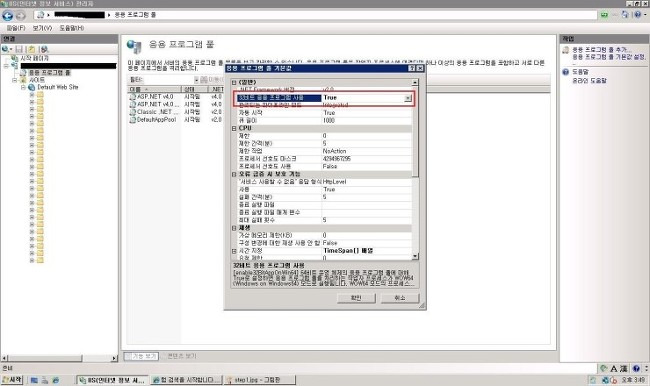Expand the 시간 지정 property row
Viewport: 650px width, 386px height.
tap(234, 251)
